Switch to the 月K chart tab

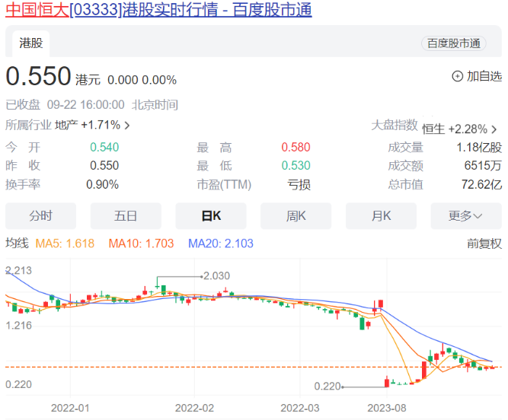click(381, 216)
